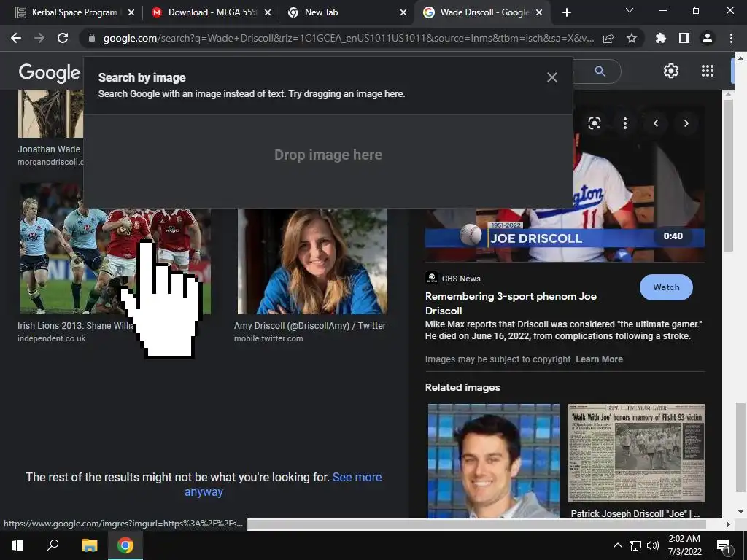Select the Wade Driscoll - Google tab

(x=482, y=12)
